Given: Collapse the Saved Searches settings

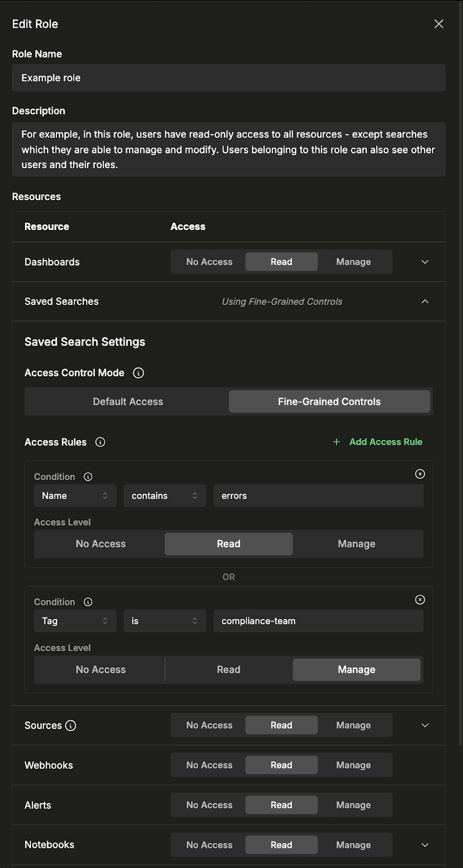Looking at the screenshot, I should click(x=425, y=302).
